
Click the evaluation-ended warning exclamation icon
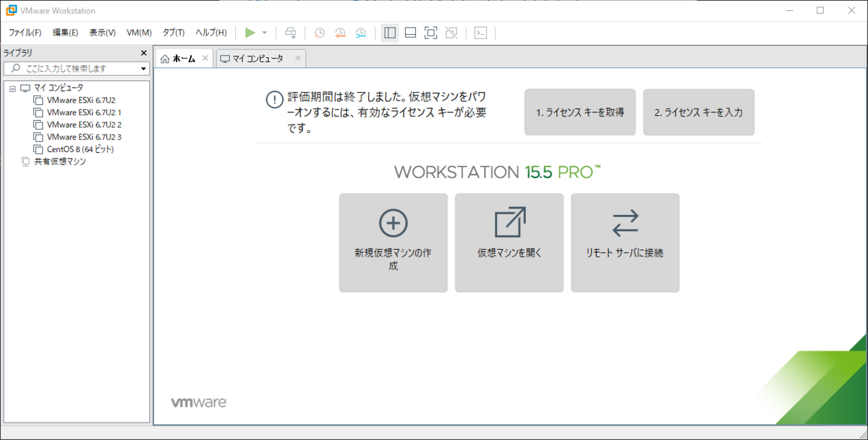point(274,100)
